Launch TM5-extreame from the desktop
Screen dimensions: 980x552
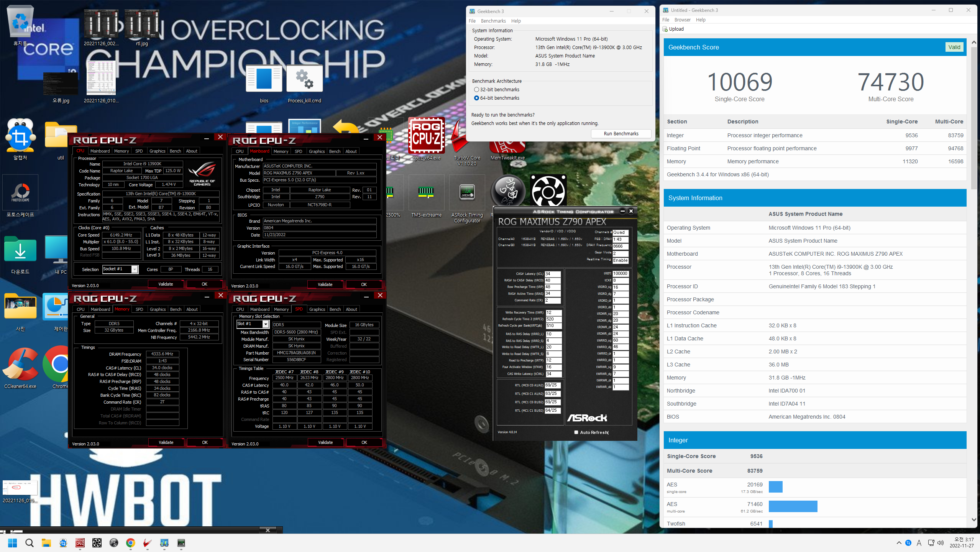click(427, 196)
